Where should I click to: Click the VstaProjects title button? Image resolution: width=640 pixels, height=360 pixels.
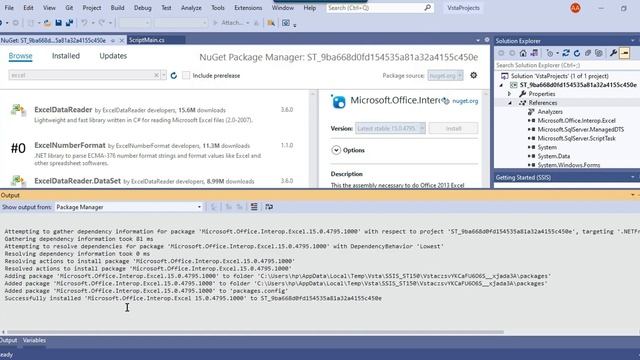[x=463, y=8]
